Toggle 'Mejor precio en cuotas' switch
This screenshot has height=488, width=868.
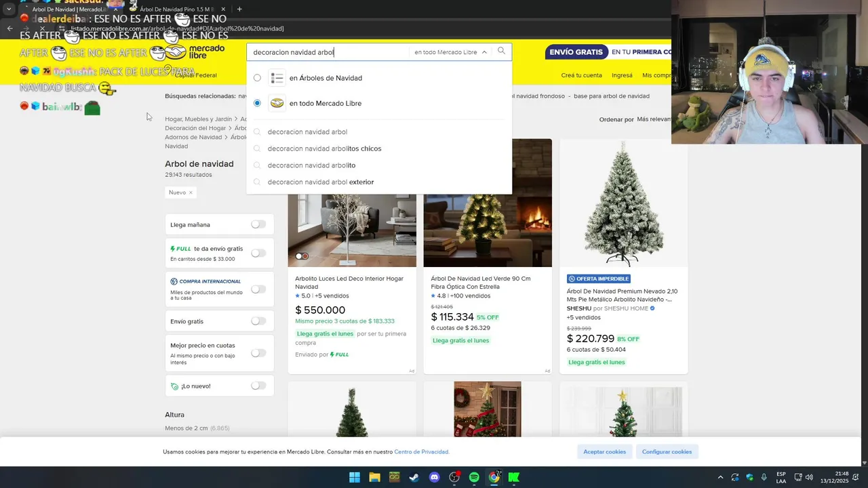[258, 353]
